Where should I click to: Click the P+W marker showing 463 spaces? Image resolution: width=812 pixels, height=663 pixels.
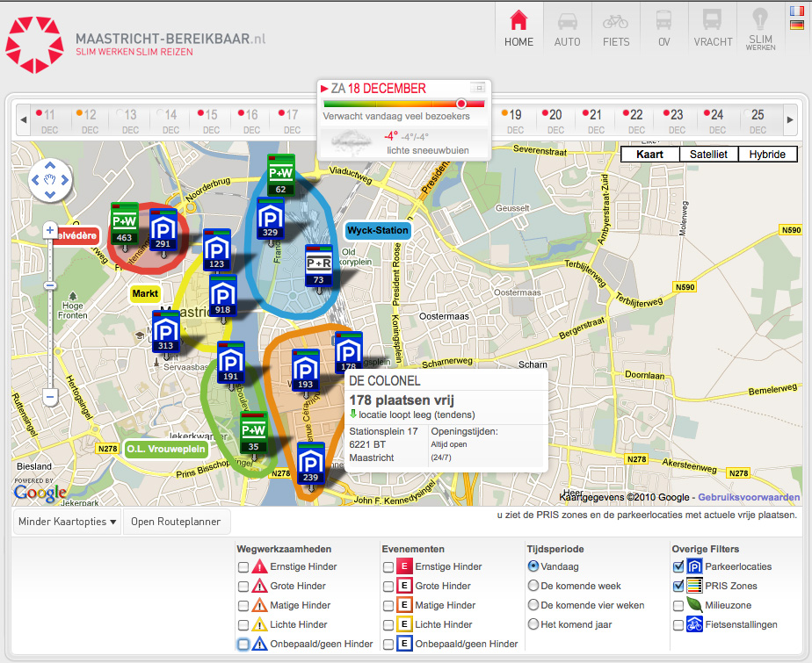[x=124, y=224]
